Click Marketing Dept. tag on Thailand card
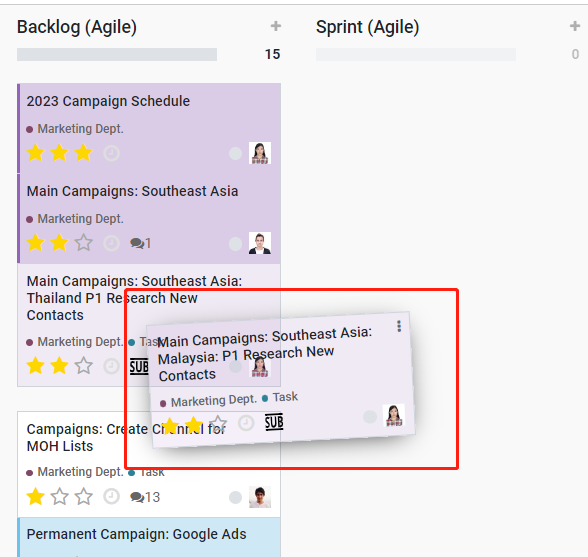The image size is (588, 557). pos(80,342)
